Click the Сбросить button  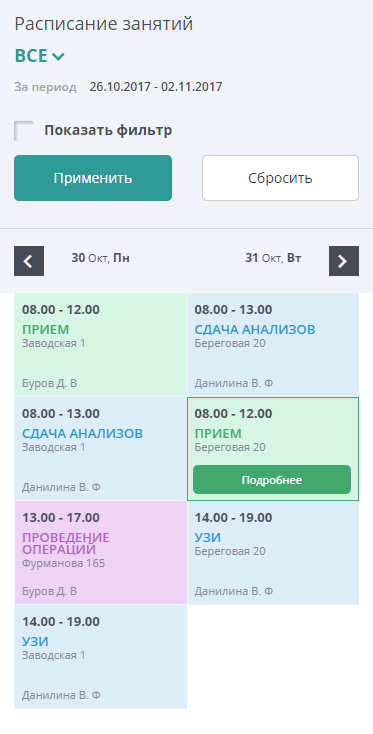point(280,178)
